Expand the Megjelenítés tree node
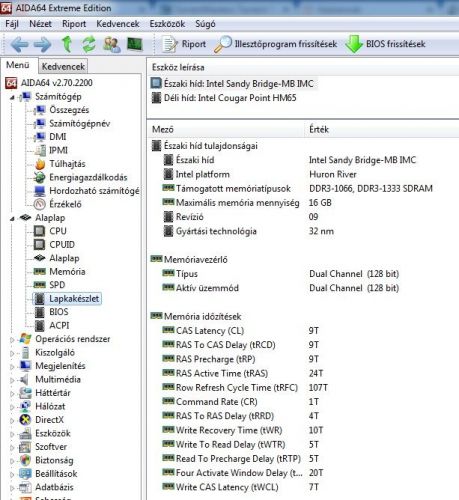 pos(12,367)
